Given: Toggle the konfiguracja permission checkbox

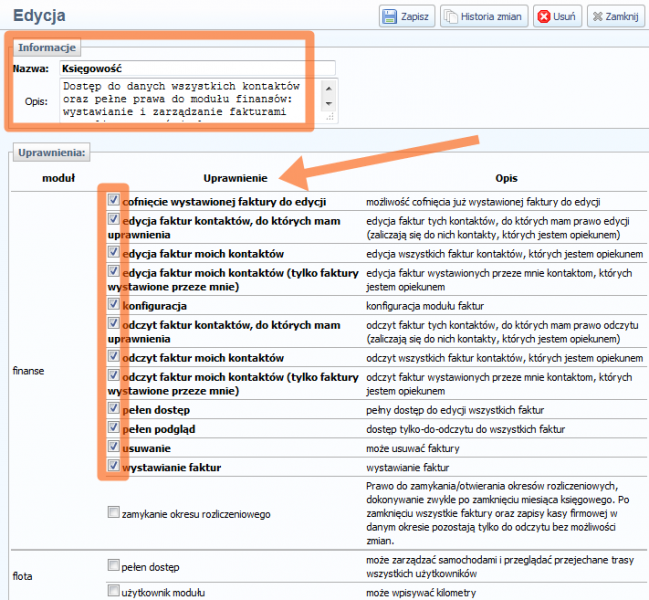Looking at the screenshot, I should pyautogui.click(x=113, y=304).
